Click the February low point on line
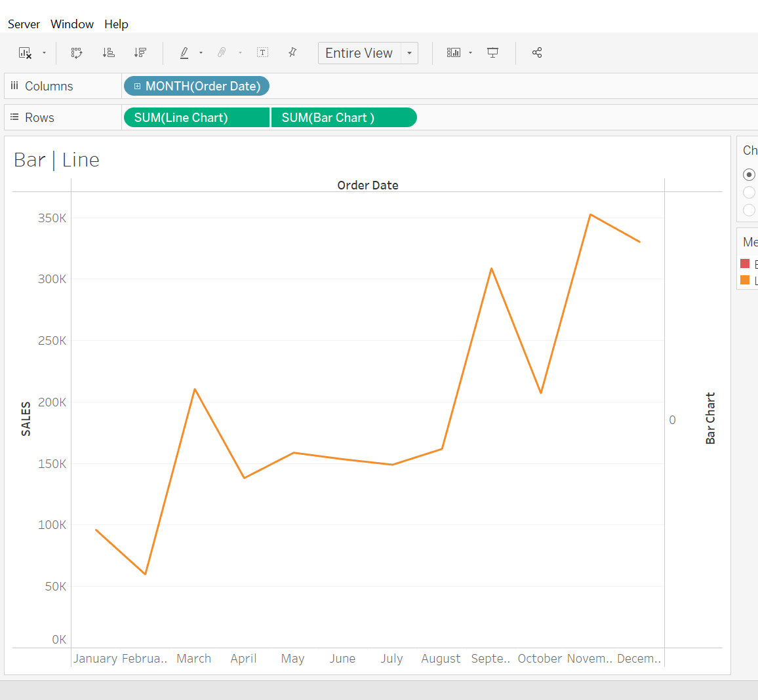 tap(145, 574)
